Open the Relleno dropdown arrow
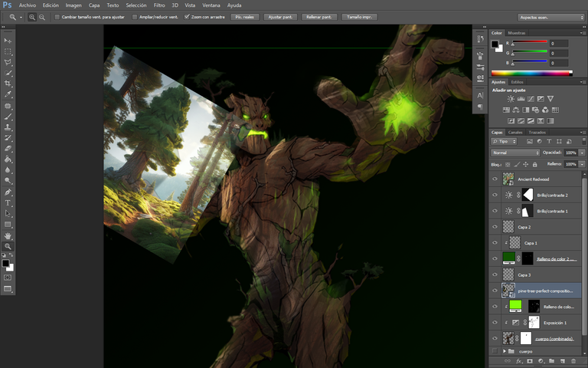Image resolution: width=588 pixels, height=368 pixels. [x=582, y=164]
